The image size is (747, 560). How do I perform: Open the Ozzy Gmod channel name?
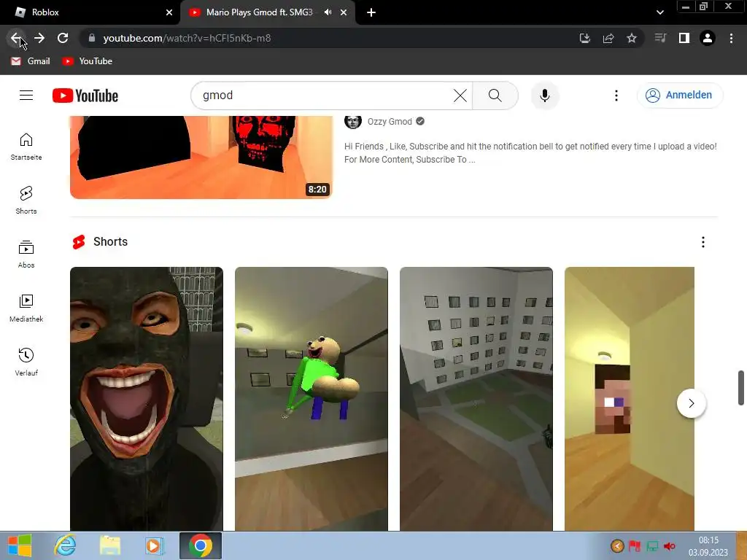(390, 122)
